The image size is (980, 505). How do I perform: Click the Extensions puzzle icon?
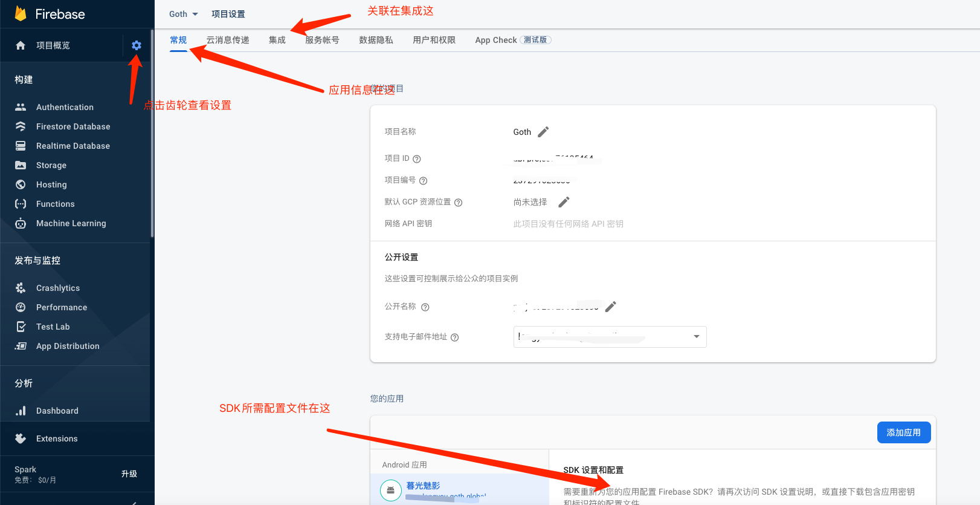[21, 438]
